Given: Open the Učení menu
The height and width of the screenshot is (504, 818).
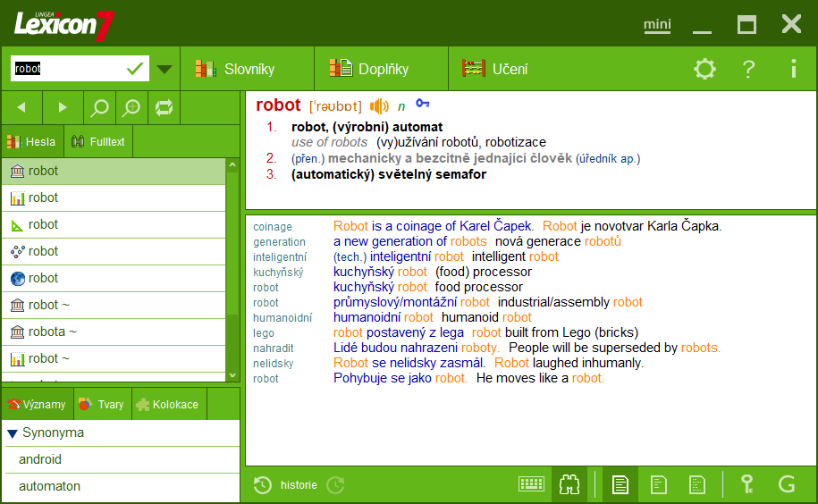Looking at the screenshot, I should (x=495, y=69).
